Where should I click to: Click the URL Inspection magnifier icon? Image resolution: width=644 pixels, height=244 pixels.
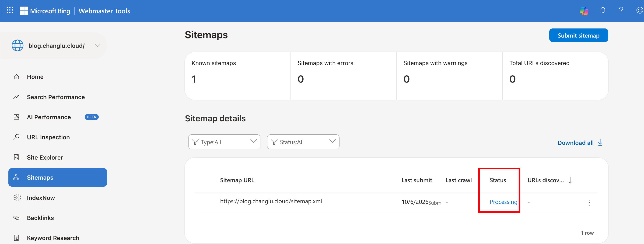(x=17, y=137)
